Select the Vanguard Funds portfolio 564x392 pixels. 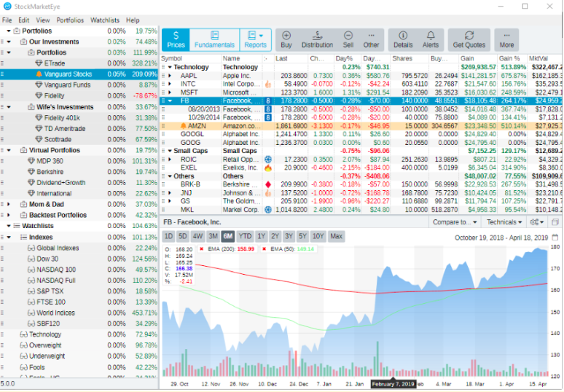click(79, 85)
